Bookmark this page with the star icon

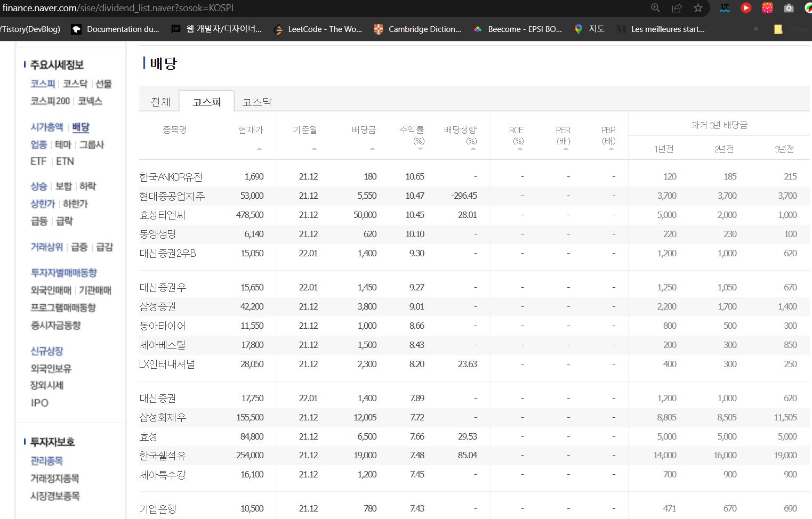(698, 8)
